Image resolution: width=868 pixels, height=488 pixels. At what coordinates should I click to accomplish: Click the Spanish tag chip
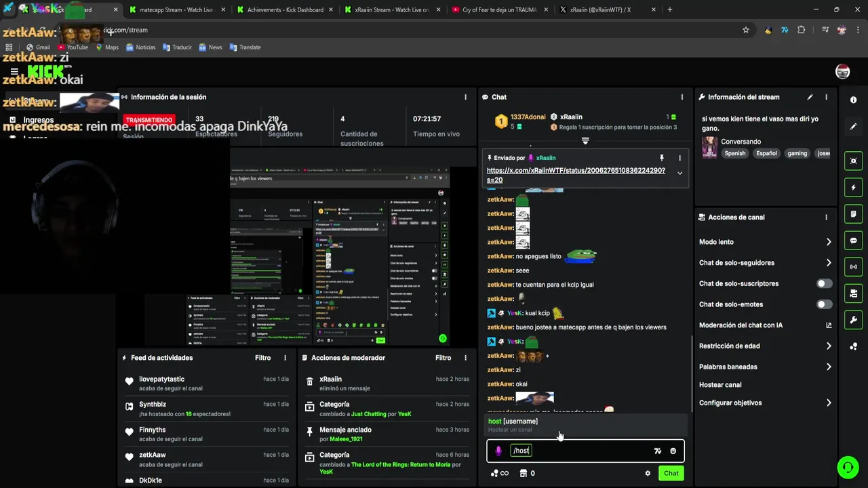pos(734,153)
